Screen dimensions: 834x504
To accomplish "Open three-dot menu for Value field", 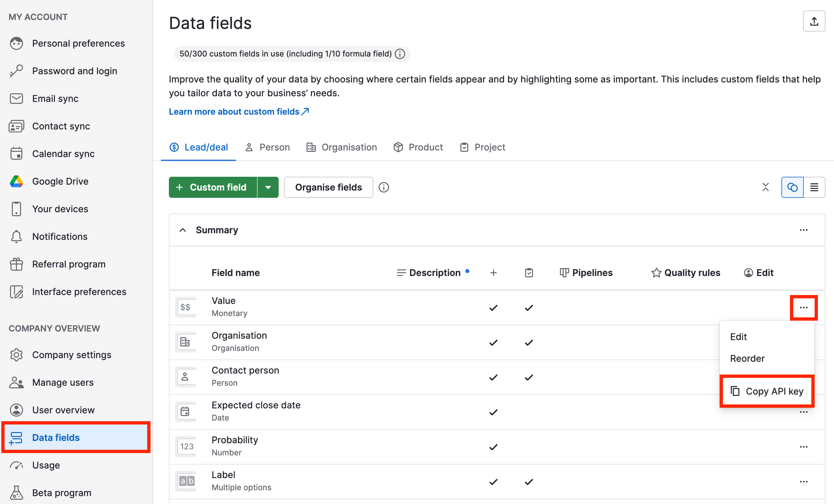I will (x=803, y=308).
